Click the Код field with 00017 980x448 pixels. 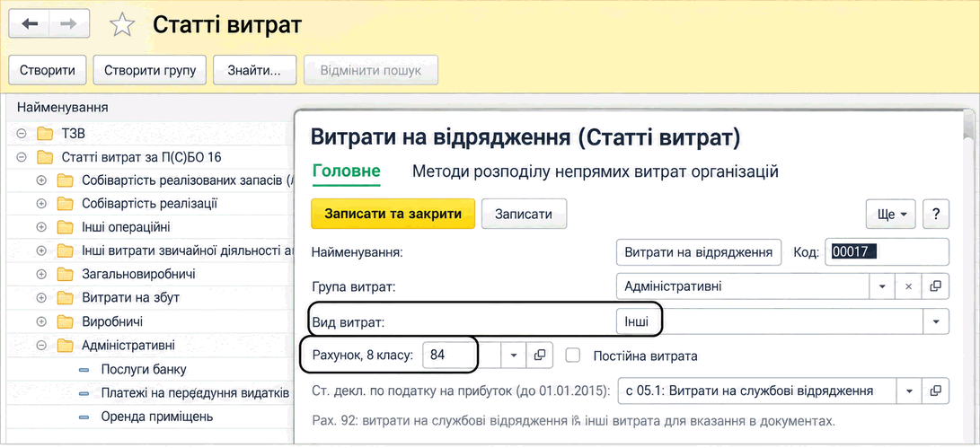[x=887, y=252]
